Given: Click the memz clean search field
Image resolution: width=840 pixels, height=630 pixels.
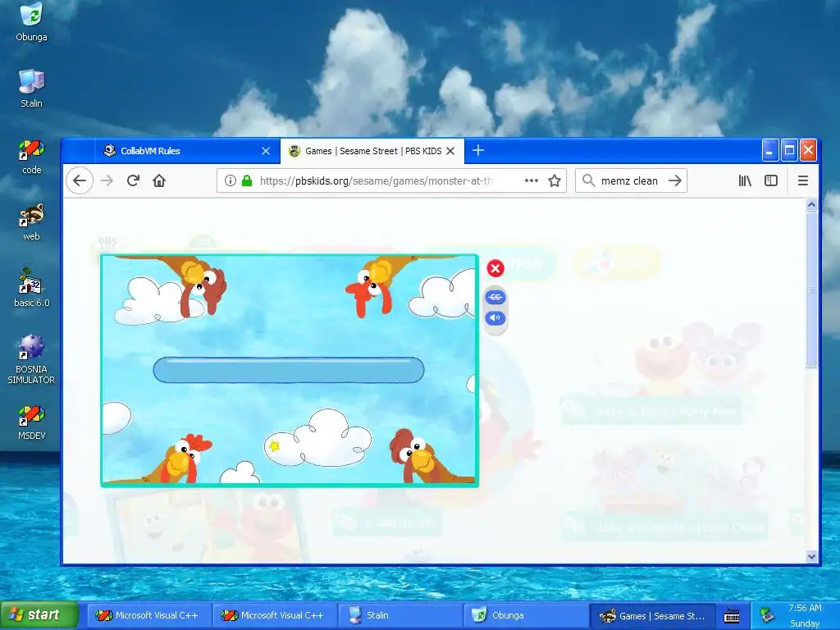Looking at the screenshot, I should [629, 180].
